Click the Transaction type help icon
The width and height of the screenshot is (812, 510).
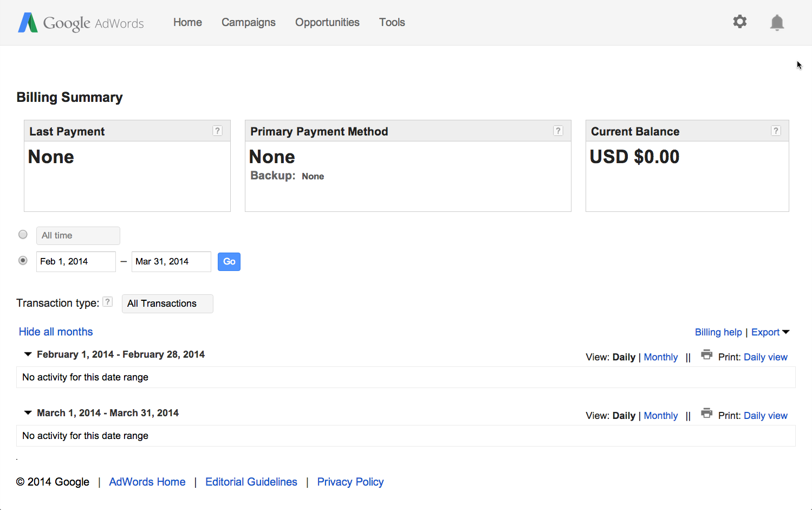tap(108, 302)
